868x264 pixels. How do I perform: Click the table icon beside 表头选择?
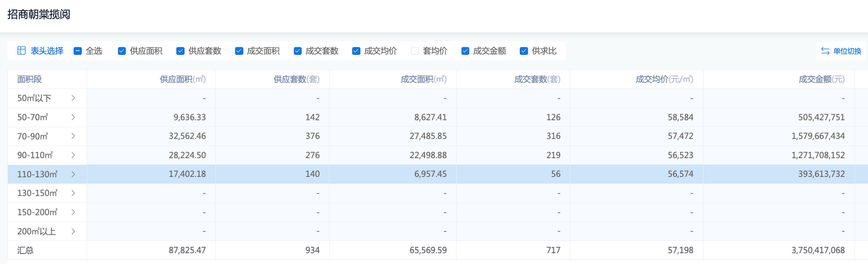(21, 51)
